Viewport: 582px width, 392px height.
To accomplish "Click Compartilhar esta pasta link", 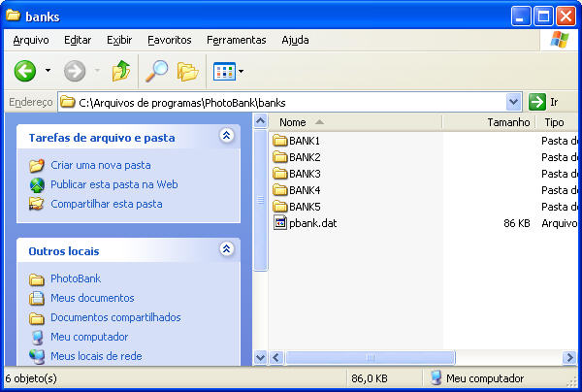I will click(106, 204).
